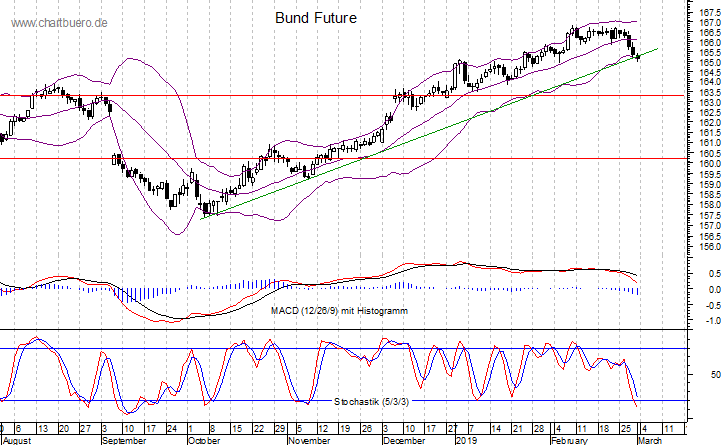
Task: Click the 158.0 price axis value
Action: pyautogui.click(x=710, y=205)
